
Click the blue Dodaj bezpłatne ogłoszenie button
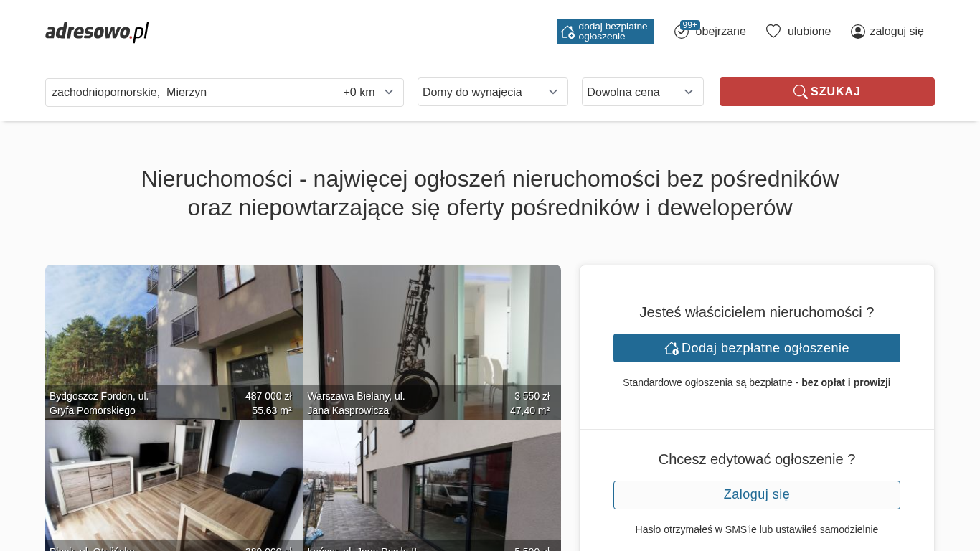point(757,348)
